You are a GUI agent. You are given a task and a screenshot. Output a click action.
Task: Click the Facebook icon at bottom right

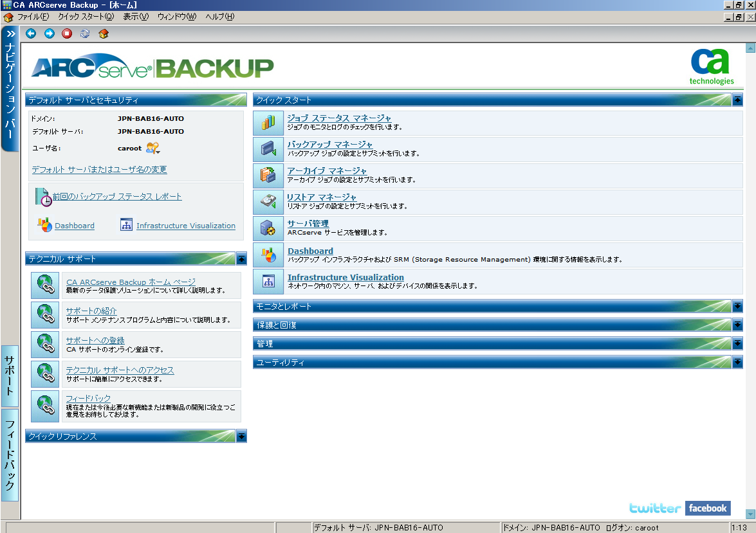707,508
